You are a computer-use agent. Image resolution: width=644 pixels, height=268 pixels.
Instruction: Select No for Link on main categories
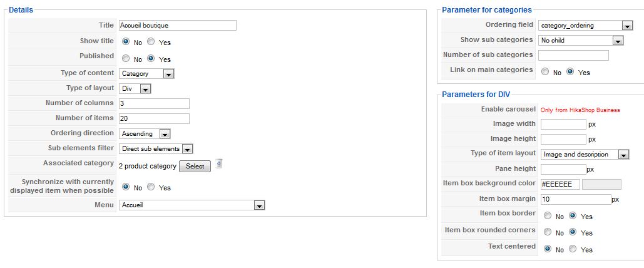[545, 71]
